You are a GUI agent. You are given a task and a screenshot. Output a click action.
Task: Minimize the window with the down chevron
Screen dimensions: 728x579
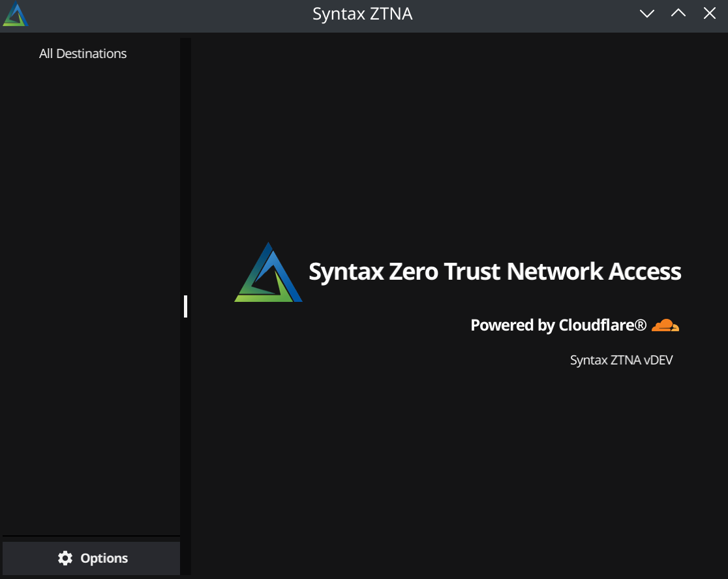point(646,14)
